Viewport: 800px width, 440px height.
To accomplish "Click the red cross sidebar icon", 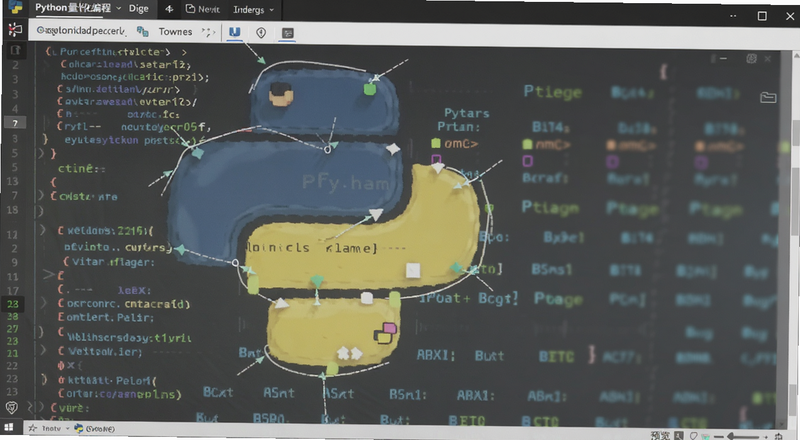I will [x=15, y=30].
